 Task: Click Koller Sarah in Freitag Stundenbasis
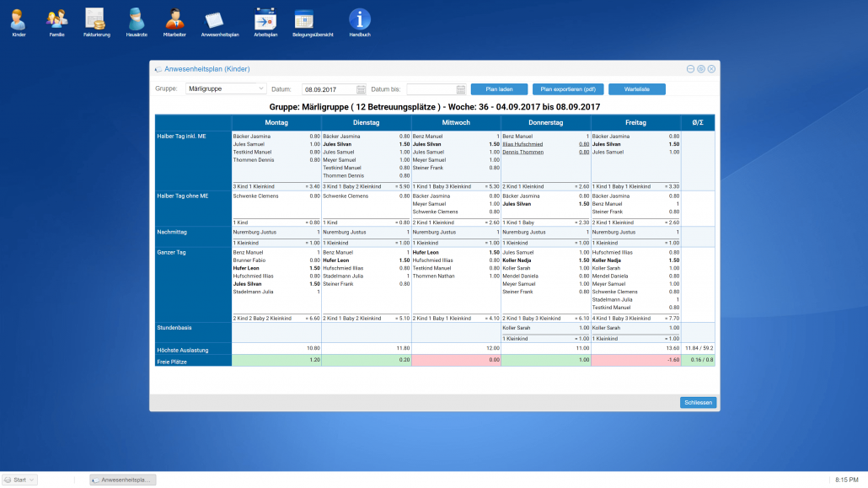pos(606,328)
